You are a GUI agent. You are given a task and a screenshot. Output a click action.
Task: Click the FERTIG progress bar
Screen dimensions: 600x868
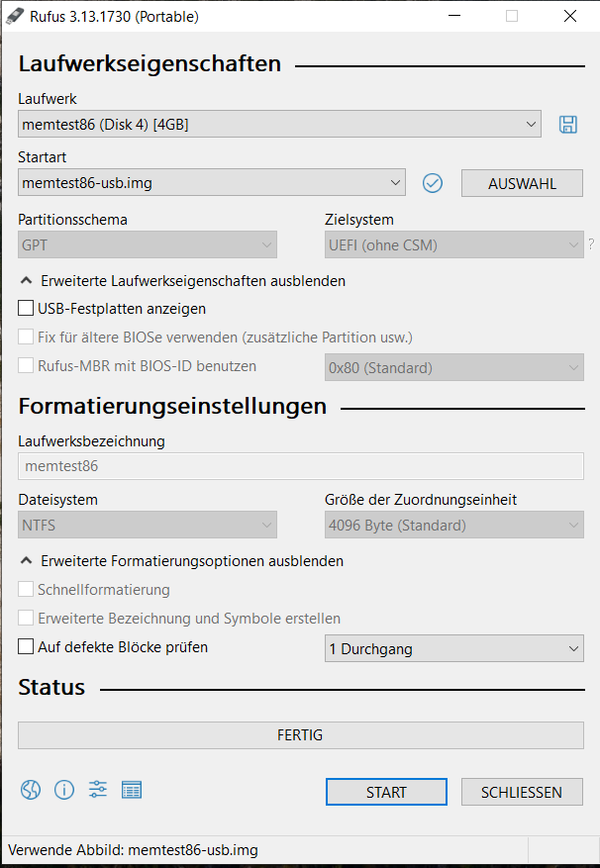point(300,735)
